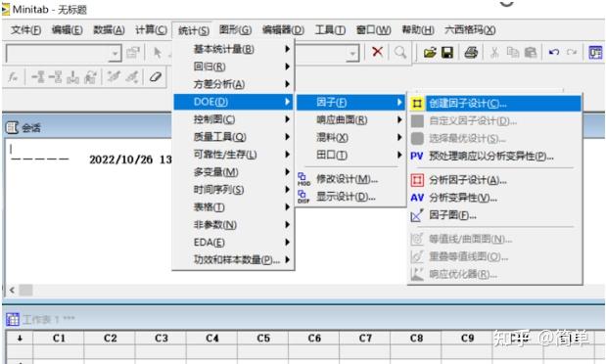Click the Factorial Plots icon

pyautogui.click(x=417, y=215)
